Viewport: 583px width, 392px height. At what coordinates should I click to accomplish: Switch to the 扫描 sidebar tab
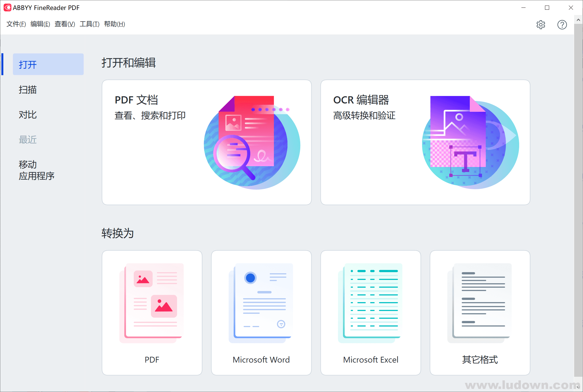pos(28,90)
